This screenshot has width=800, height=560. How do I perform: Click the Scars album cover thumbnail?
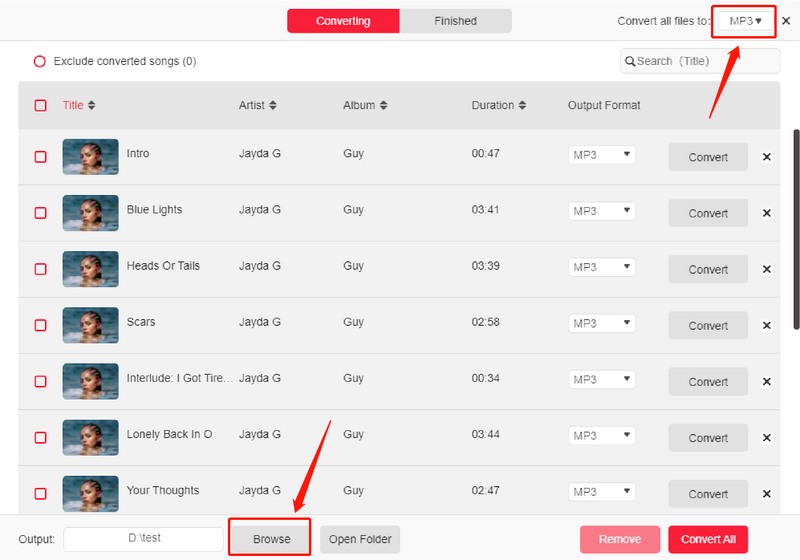click(90, 325)
